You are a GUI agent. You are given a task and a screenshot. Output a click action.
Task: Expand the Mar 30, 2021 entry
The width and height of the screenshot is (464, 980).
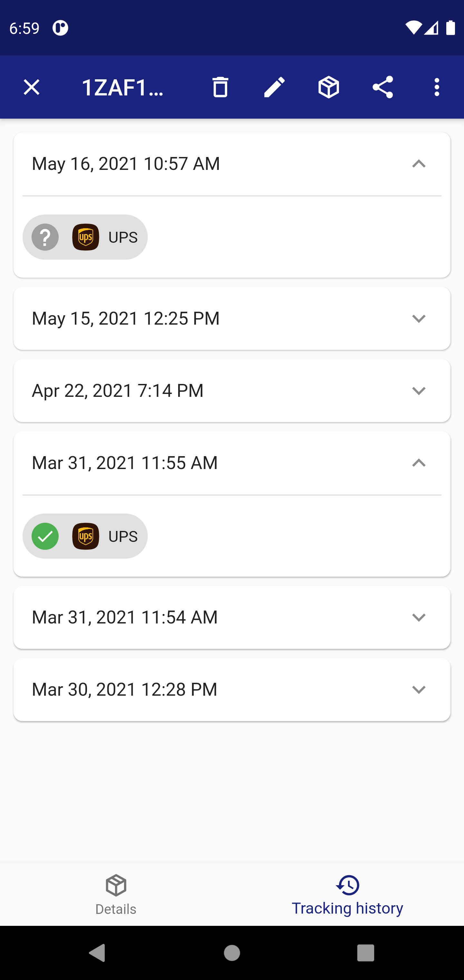click(418, 689)
